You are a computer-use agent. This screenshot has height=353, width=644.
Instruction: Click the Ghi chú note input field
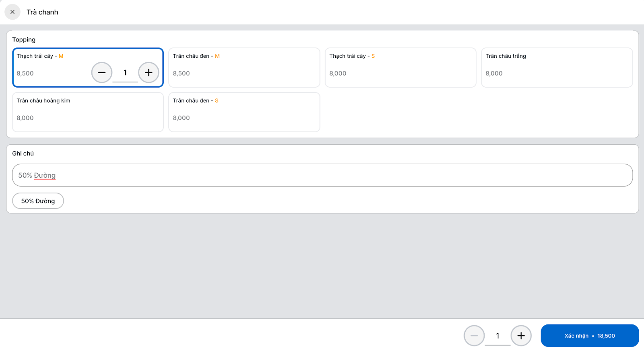(322, 175)
